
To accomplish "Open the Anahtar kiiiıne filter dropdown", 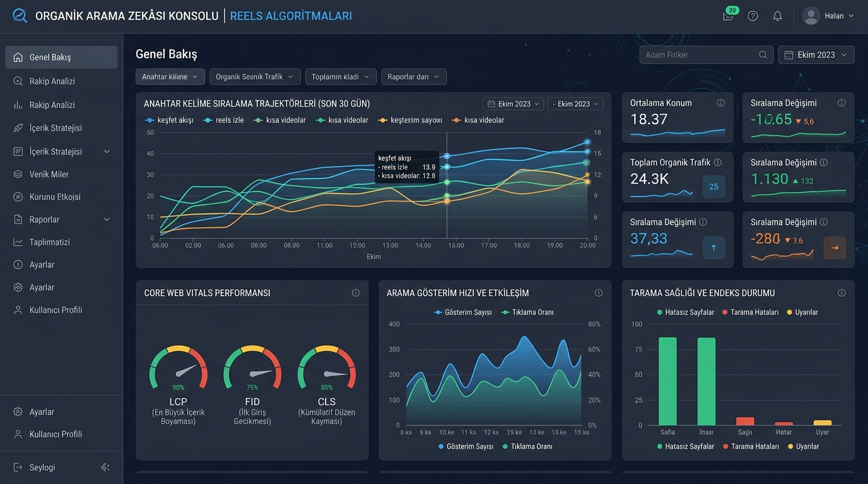I will coord(170,77).
